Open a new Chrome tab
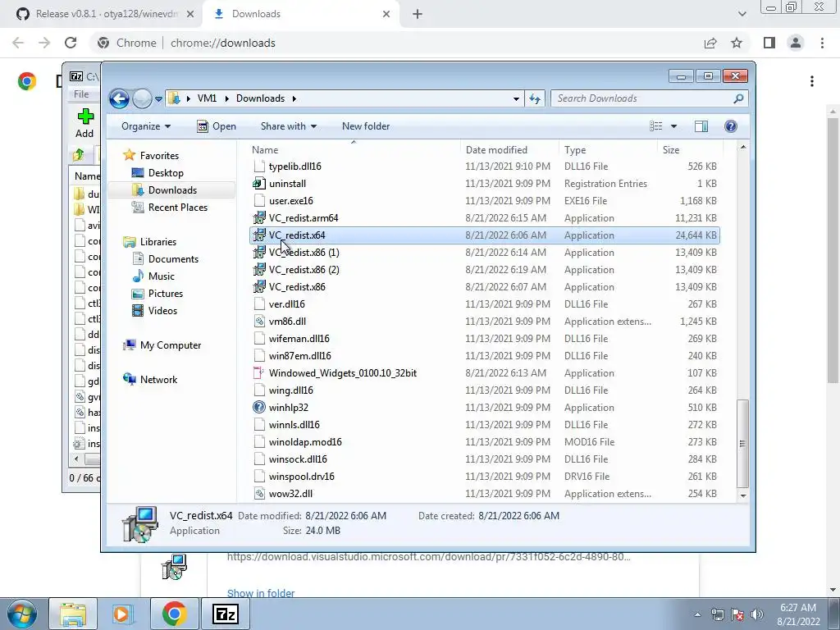 tap(418, 14)
